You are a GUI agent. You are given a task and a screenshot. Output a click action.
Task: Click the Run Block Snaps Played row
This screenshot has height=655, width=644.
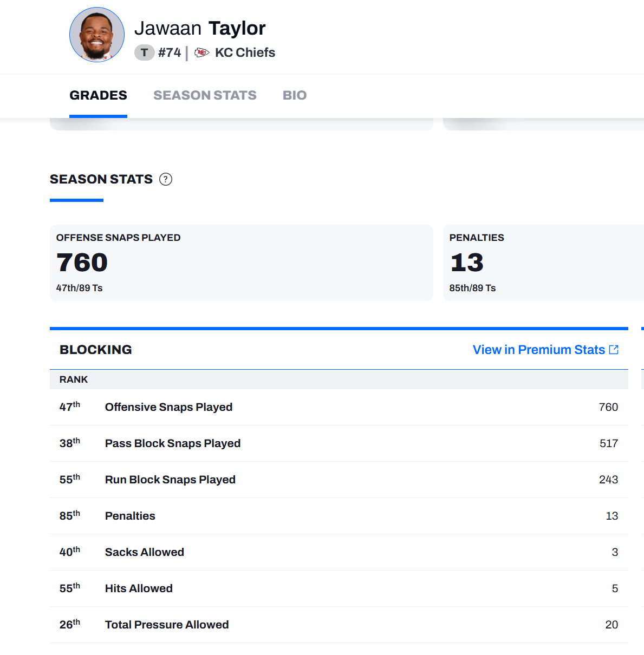pos(339,480)
